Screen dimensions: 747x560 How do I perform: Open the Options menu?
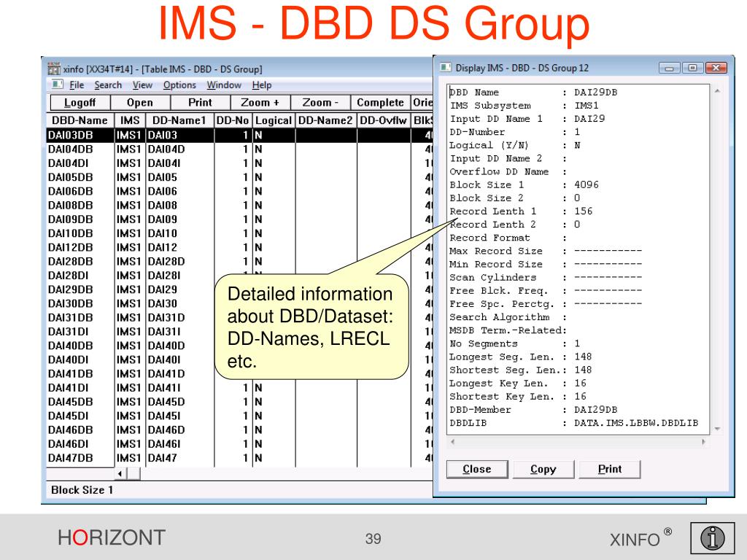pyautogui.click(x=179, y=85)
